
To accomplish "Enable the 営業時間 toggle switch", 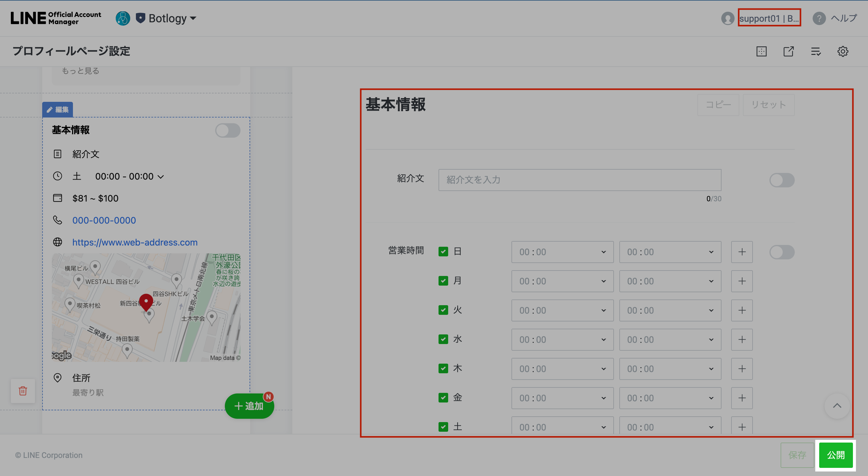I will coord(782,252).
